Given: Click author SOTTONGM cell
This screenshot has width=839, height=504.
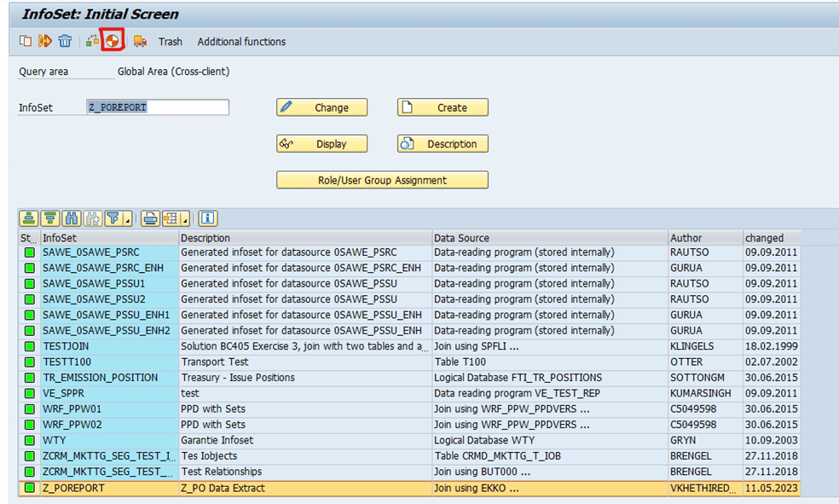Looking at the screenshot, I should coord(706,378).
